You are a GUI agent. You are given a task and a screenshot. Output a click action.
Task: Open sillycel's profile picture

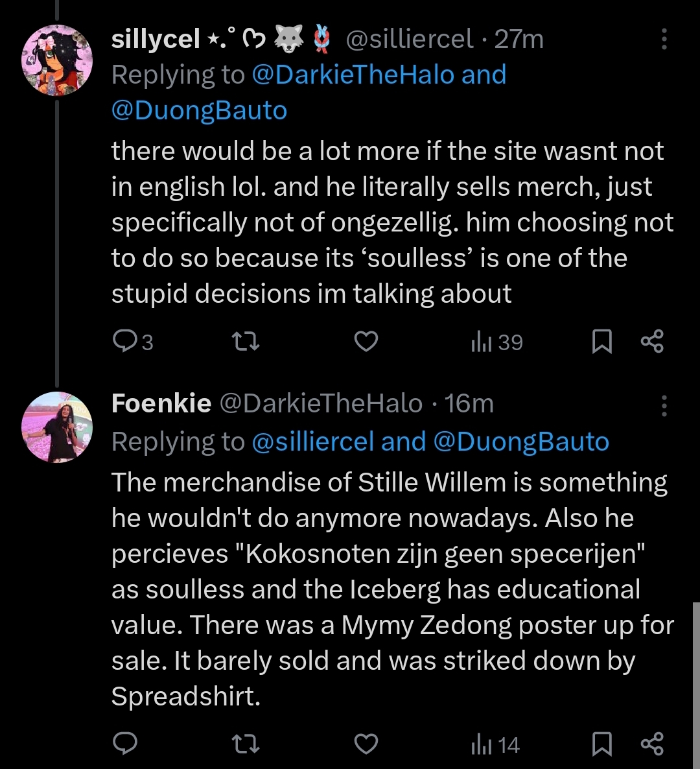point(58,60)
